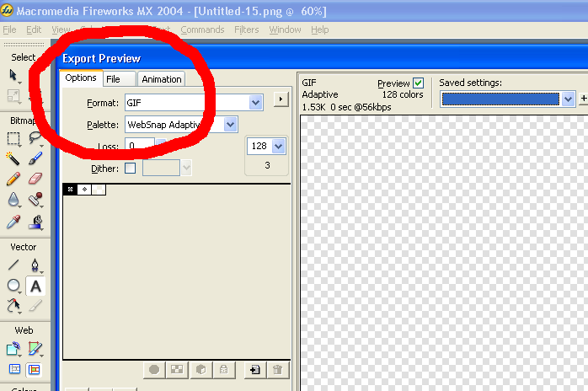Image resolution: width=588 pixels, height=391 pixels.
Task: Select the Ellipse shape tool
Action: click(13, 286)
